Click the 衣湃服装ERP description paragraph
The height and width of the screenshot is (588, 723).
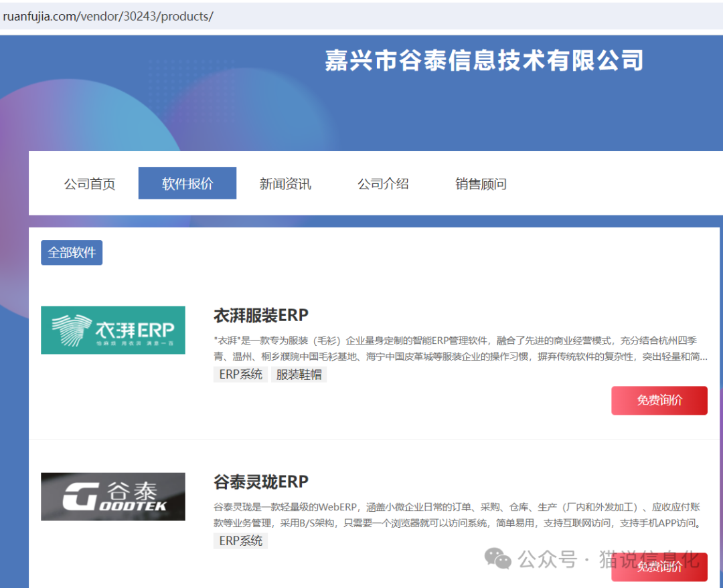(x=460, y=349)
